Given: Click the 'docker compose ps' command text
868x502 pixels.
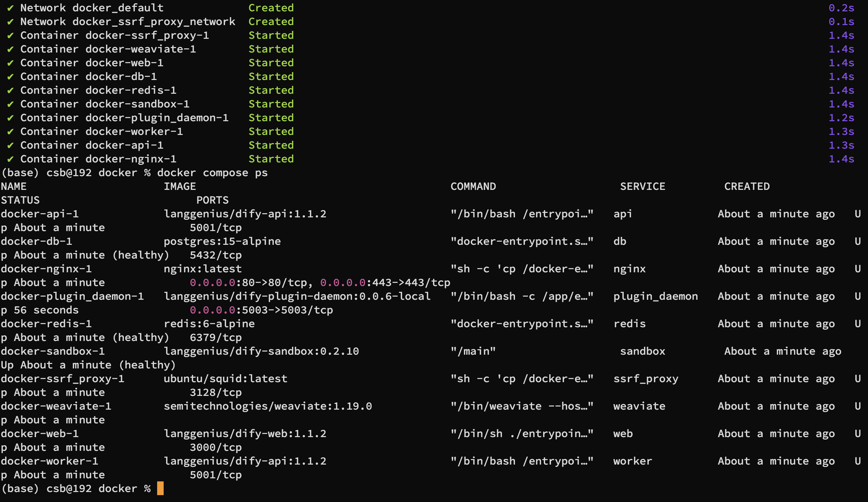Looking at the screenshot, I should pos(212,173).
